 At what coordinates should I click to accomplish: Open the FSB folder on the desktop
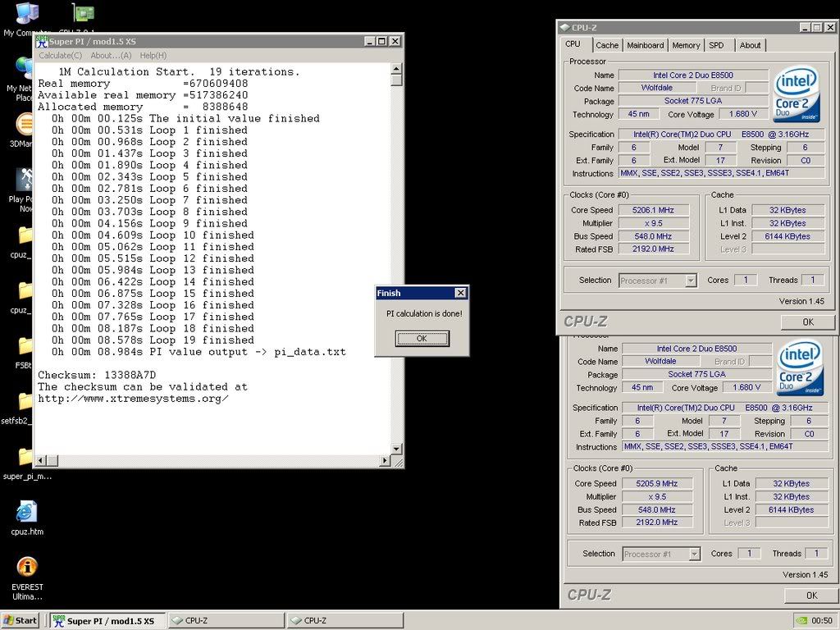tap(25, 346)
